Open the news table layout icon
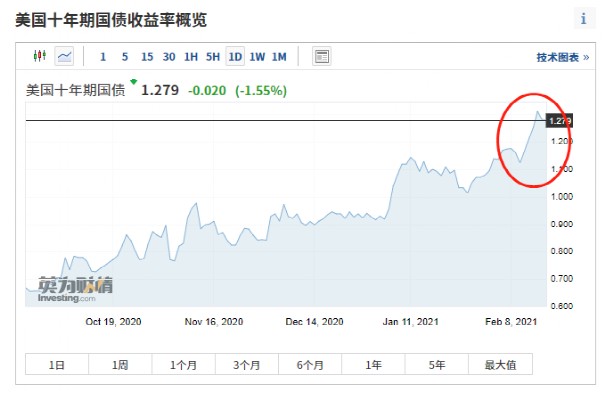605x394 pixels. 321,56
